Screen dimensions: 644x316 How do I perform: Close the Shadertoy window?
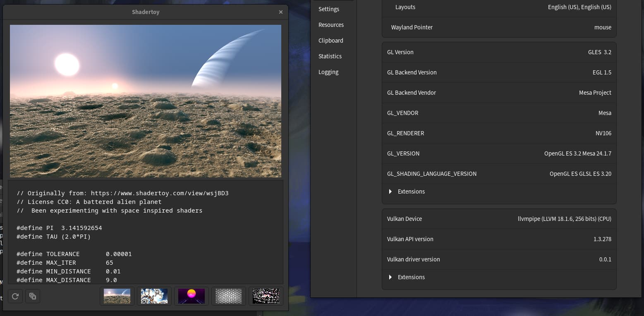[x=281, y=12]
